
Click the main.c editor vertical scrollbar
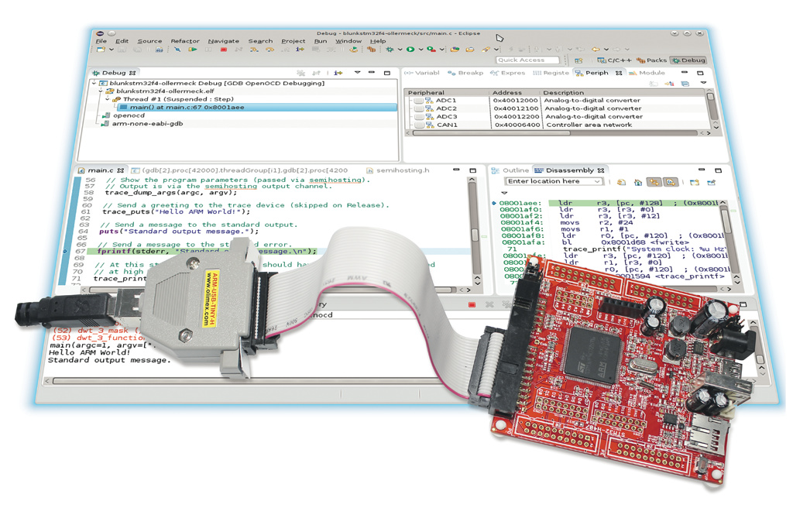click(475, 230)
